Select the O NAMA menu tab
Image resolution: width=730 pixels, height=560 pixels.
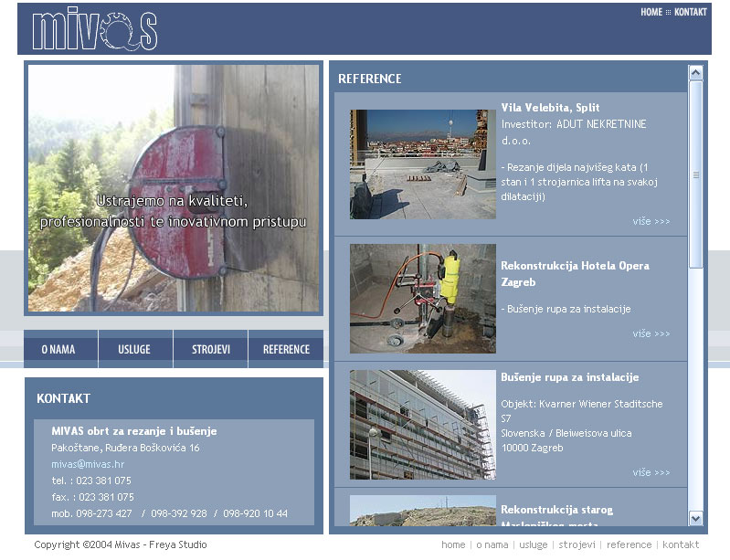(x=58, y=349)
